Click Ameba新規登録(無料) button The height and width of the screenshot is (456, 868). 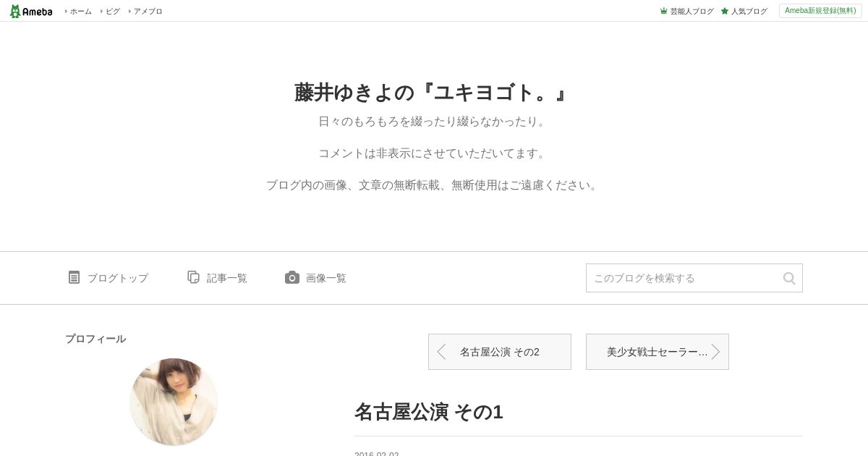[x=820, y=11]
